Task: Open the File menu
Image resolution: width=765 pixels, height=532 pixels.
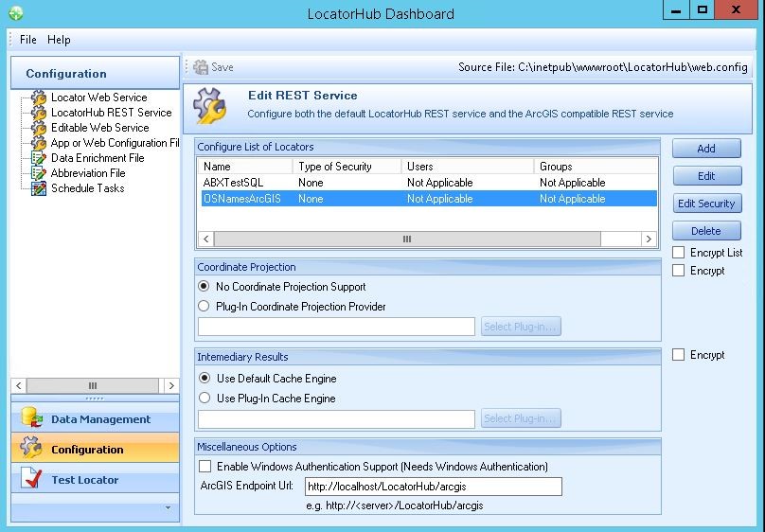Action: point(27,40)
